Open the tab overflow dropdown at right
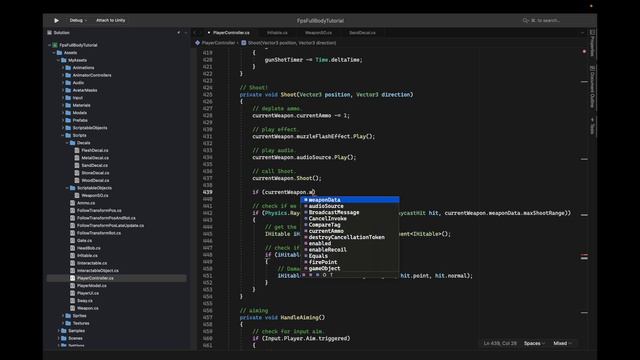 582,33
